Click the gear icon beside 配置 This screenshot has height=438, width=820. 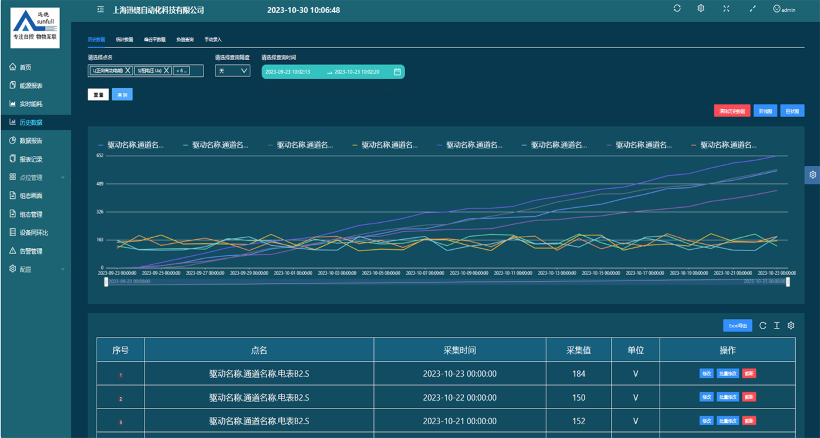[x=13, y=269]
